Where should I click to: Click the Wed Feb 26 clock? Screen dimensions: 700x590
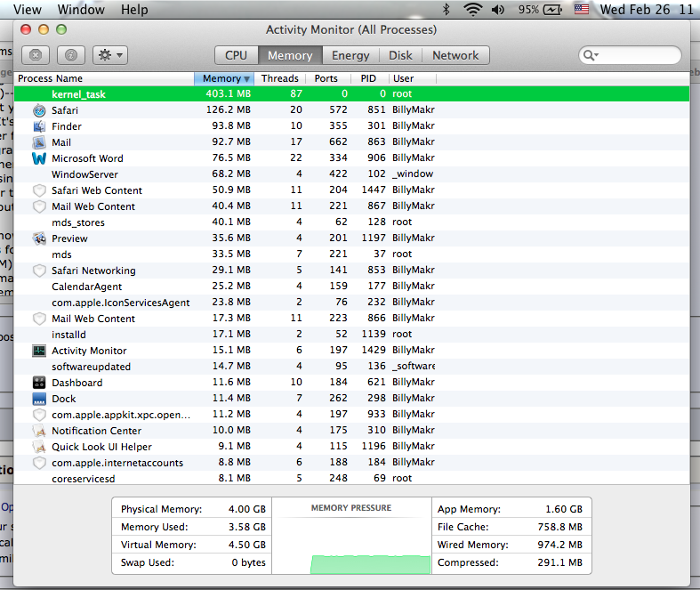pos(647,10)
